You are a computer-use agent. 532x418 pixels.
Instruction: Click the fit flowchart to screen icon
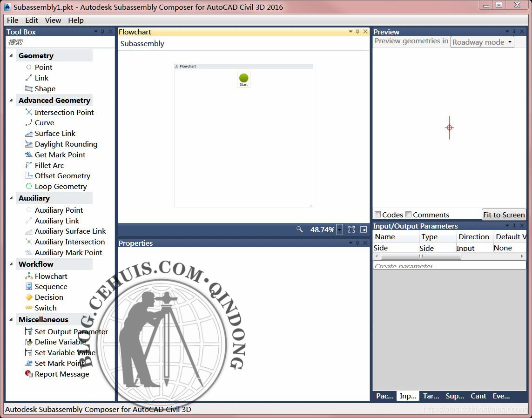(351, 229)
